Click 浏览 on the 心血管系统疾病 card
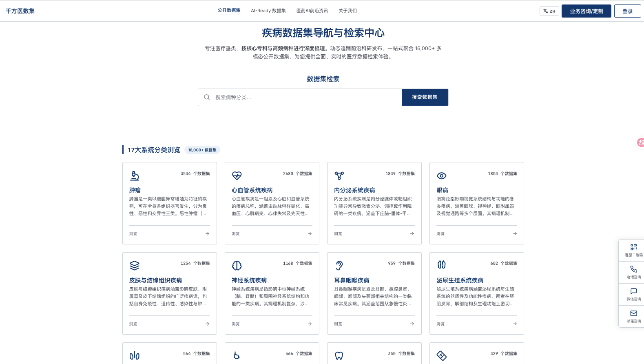The width and height of the screenshot is (644, 364). point(236,234)
